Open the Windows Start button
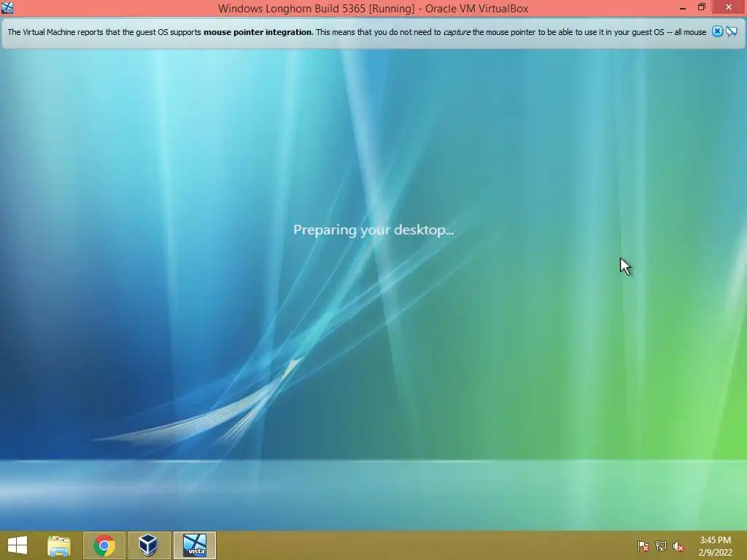Screen dimensions: 747x560 [18, 545]
